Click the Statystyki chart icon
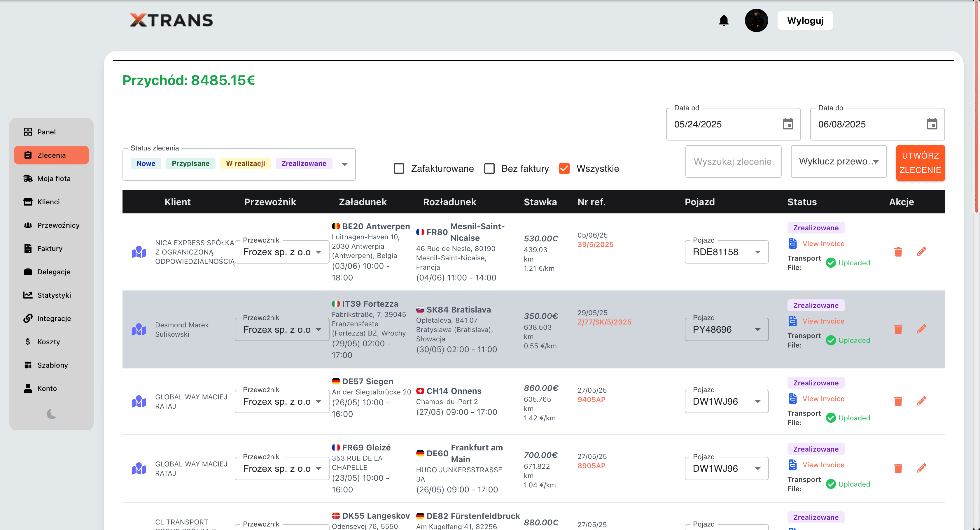Screen dimensions: 980x530 [28, 295]
